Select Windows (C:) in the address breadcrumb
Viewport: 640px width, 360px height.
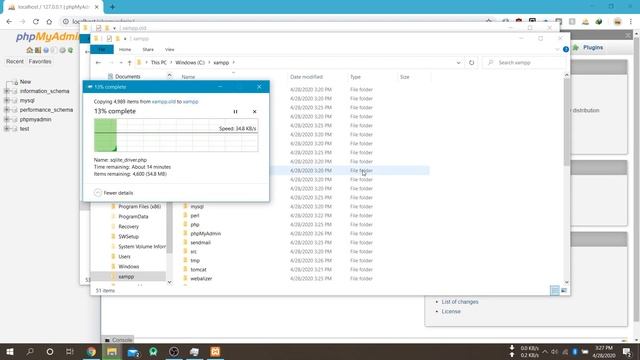pyautogui.click(x=190, y=62)
